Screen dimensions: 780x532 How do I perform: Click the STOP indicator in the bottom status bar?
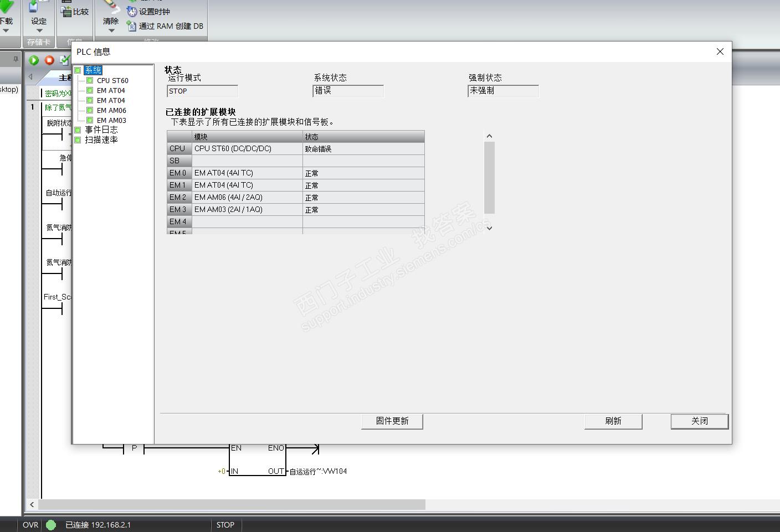point(225,525)
